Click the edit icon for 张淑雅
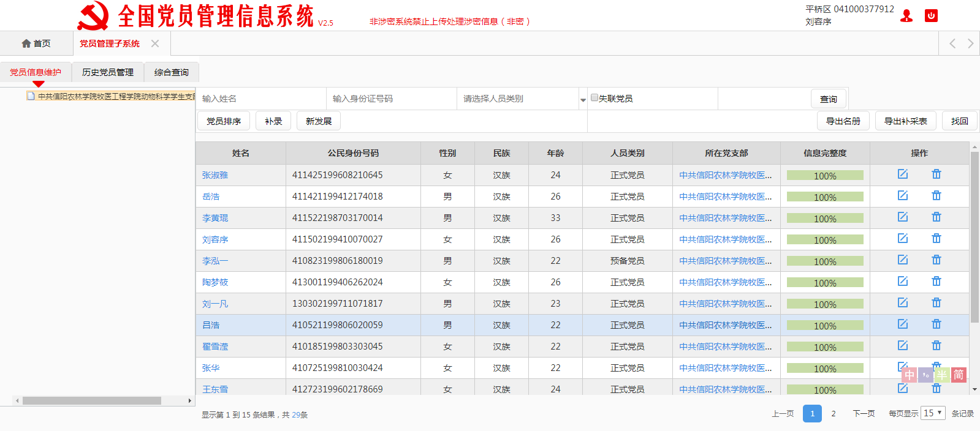The height and width of the screenshot is (431, 980). pyautogui.click(x=903, y=174)
